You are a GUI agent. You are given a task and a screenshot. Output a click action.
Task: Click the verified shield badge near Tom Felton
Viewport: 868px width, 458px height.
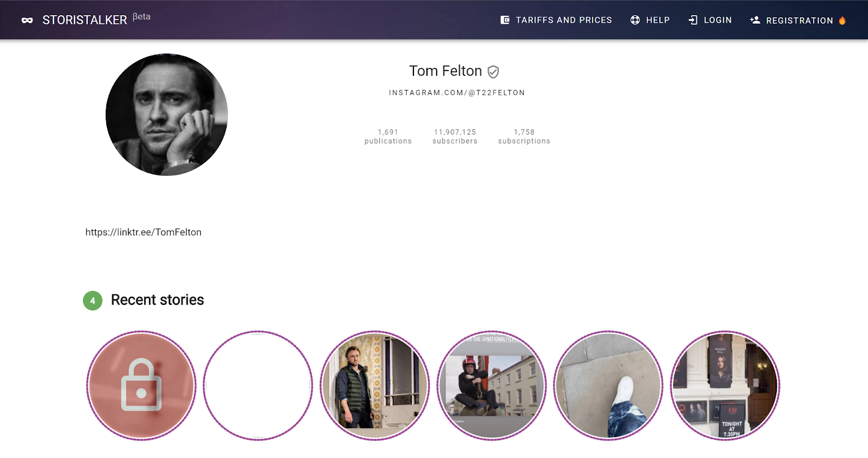pos(493,72)
